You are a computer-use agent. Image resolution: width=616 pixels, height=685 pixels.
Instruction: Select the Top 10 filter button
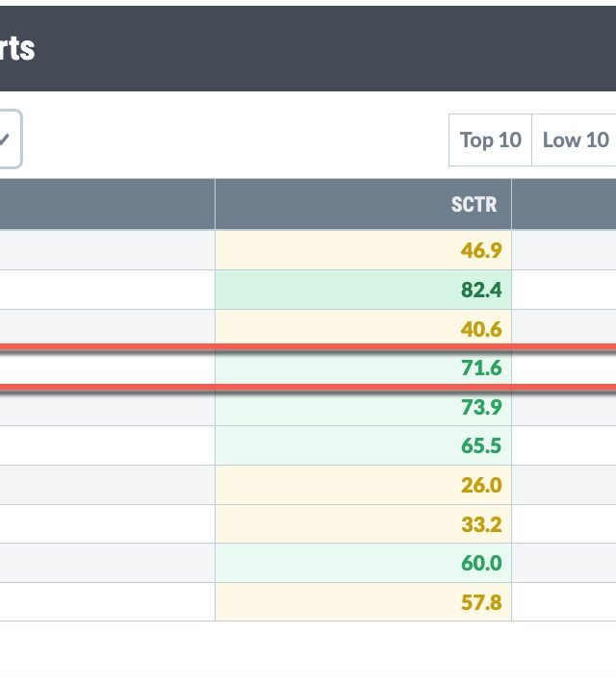[x=490, y=140]
